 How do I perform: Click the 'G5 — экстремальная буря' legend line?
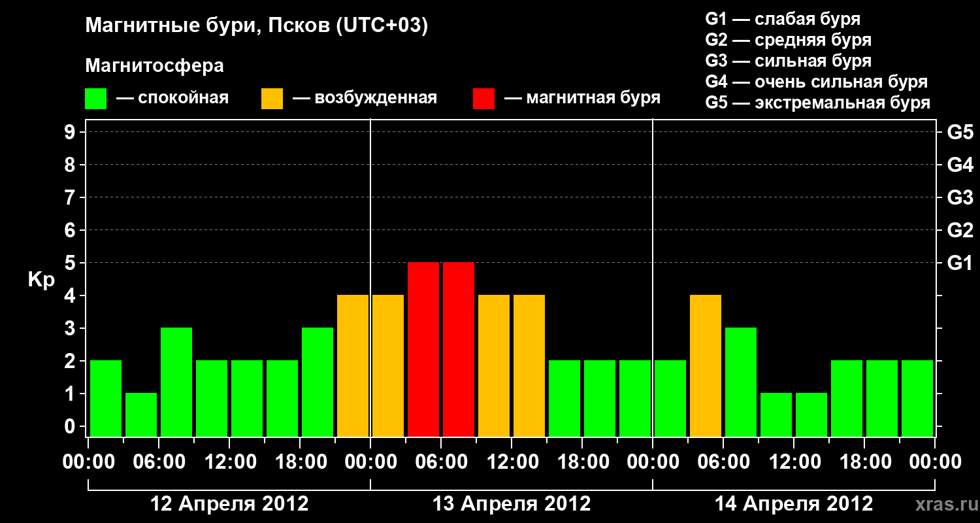coord(818,103)
